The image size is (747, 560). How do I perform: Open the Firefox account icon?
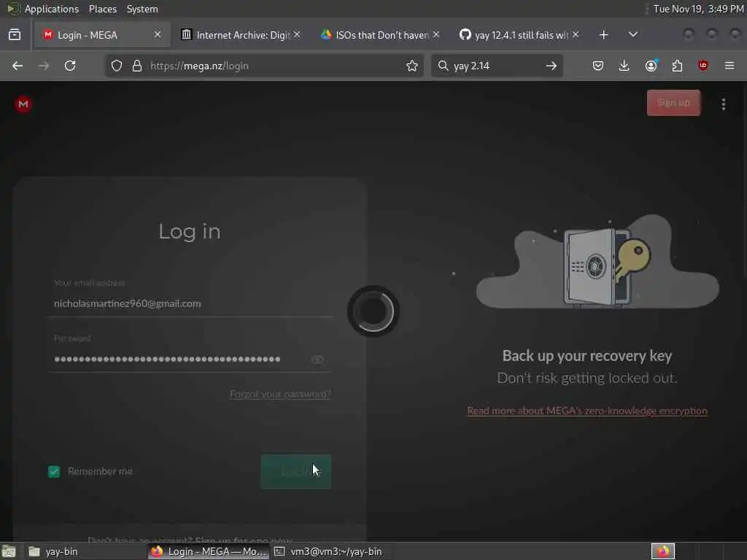tap(651, 66)
